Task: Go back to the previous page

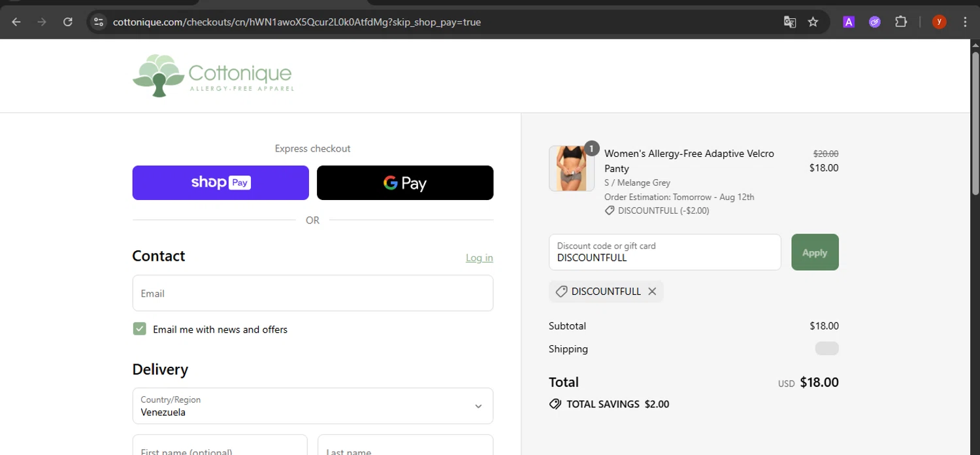Action: click(x=16, y=22)
